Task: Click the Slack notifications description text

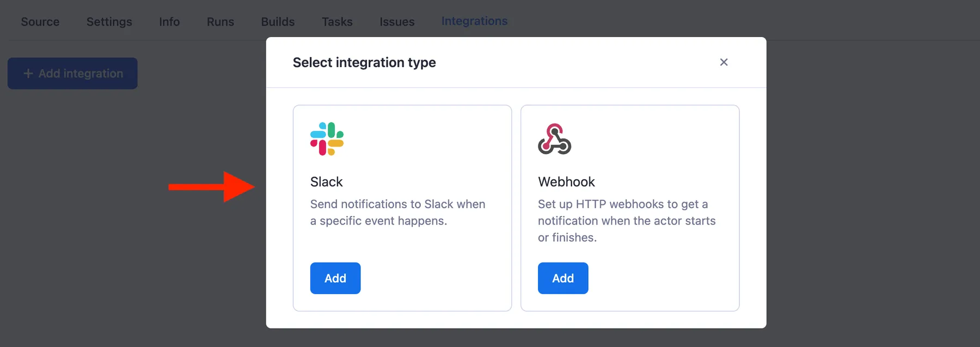Action: pyautogui.click(x=398, y=212)
